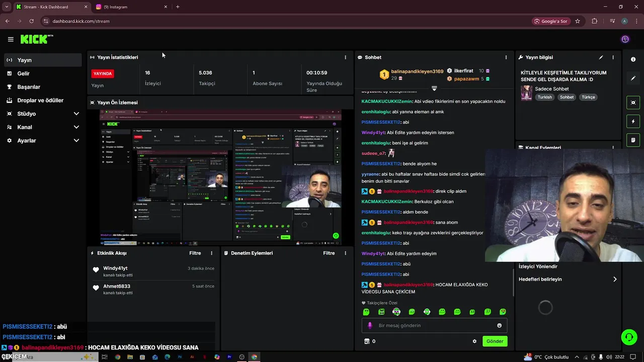644x362 pixels.
Task: Open Hedefleri belirleyin arrow
Action: (614, 280)
